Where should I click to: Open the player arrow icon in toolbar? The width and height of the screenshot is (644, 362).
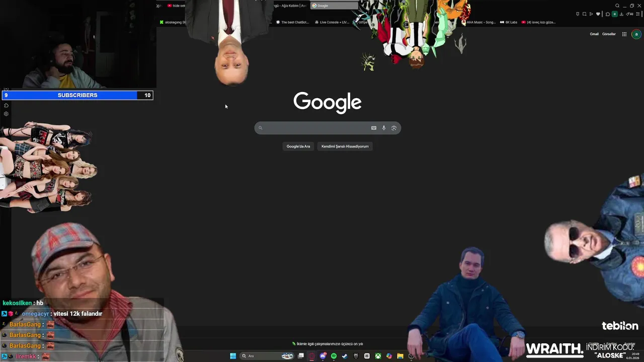[591, 14]
